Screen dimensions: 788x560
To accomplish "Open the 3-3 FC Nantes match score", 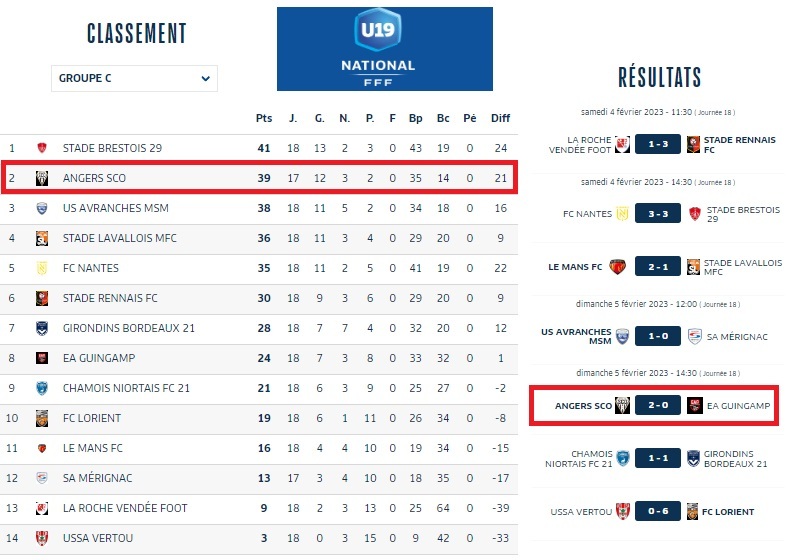I will tap(657, 213).
